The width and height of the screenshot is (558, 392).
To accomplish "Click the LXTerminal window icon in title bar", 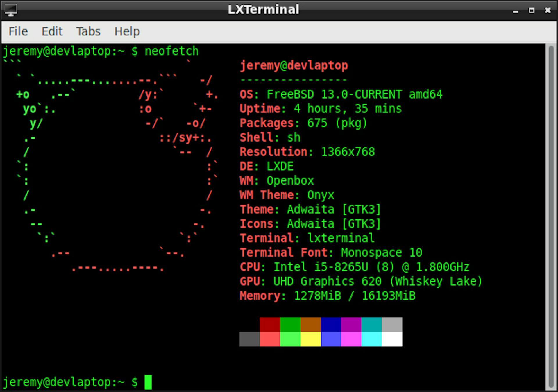I will [x=11, y=10].
